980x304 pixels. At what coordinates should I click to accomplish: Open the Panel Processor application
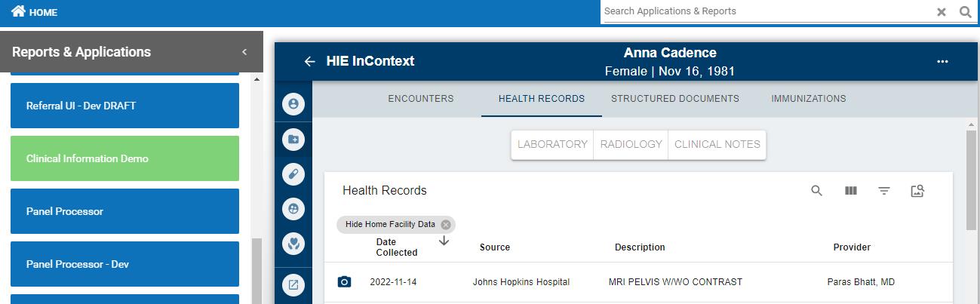coord(124,211)
